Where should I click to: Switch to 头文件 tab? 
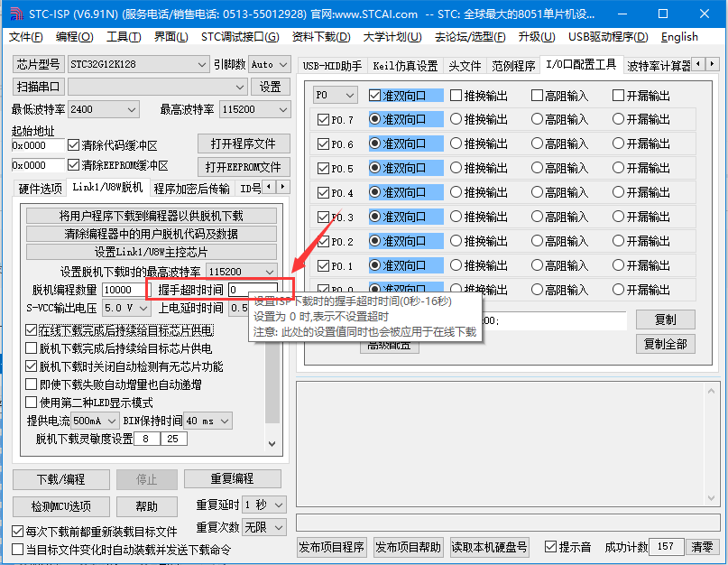465,66
